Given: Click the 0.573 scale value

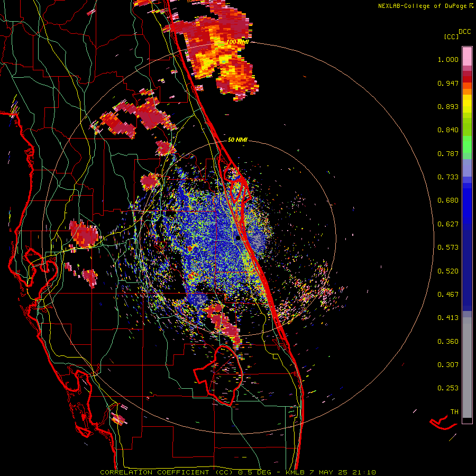Looking at the screenshot, I should (x=448, y=248).
